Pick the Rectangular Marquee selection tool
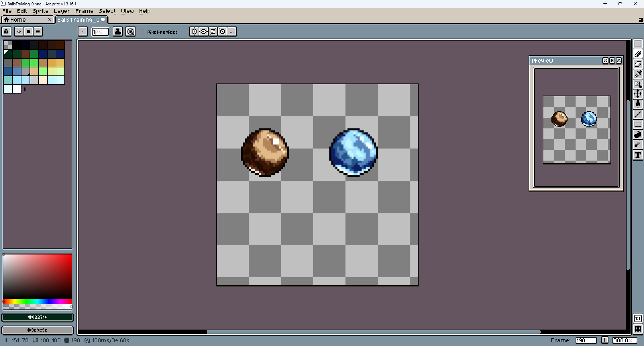The height and width of the screenshot is (346, 644). (638, 44)
